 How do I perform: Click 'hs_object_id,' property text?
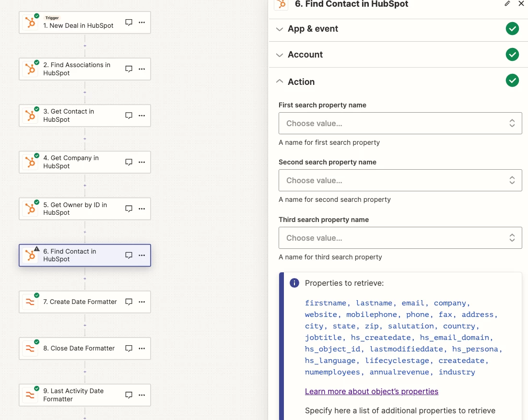click(334, 349)
